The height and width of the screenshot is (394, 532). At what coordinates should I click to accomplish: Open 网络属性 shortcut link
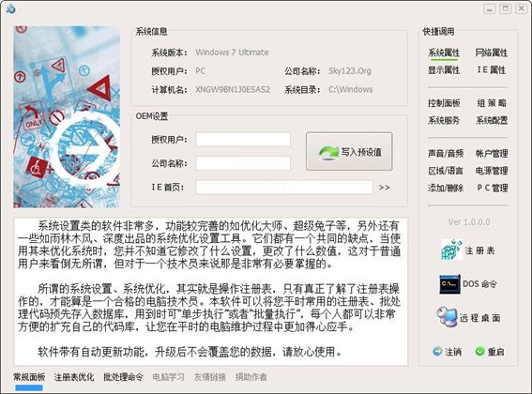492,53
